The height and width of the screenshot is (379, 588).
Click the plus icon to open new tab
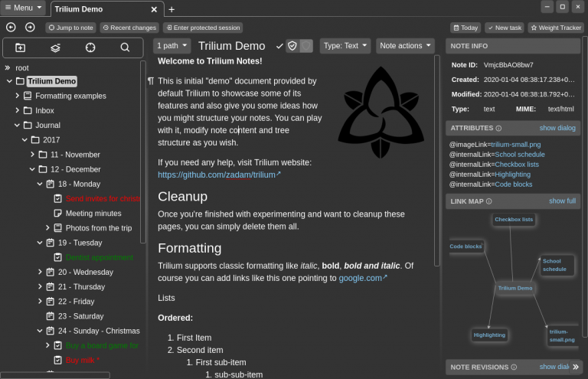click(x=171, y=9)
